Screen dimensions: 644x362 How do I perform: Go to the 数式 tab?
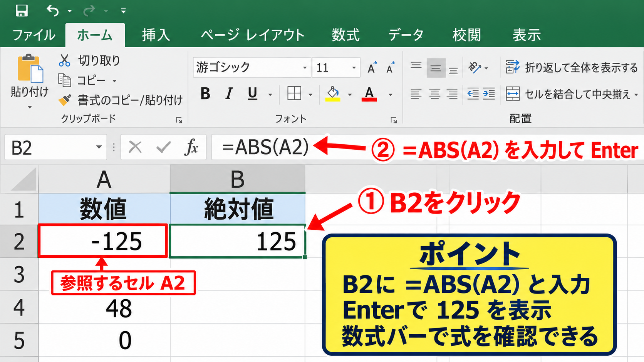pos(345,35)
